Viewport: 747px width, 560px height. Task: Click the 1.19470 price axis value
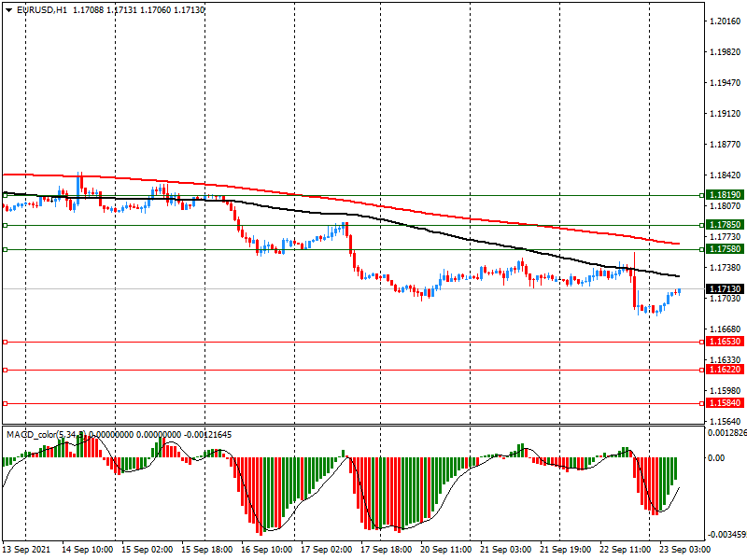pyautogui.click(x=726, y=83)
